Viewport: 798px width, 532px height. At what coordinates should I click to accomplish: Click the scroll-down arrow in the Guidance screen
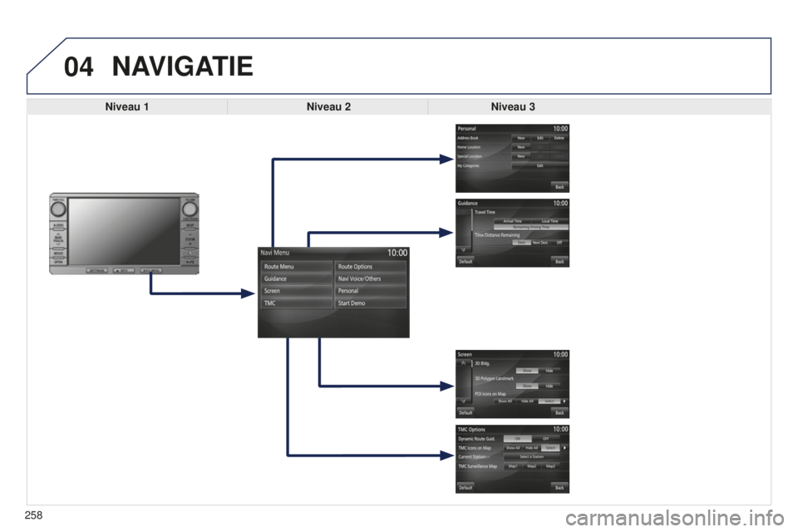click(x=463, y=249)
